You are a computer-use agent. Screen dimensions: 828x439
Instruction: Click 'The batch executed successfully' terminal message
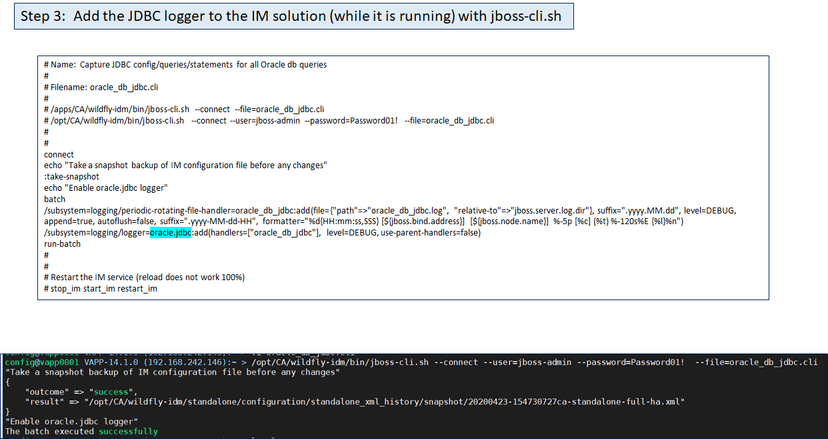pos(82,431)
